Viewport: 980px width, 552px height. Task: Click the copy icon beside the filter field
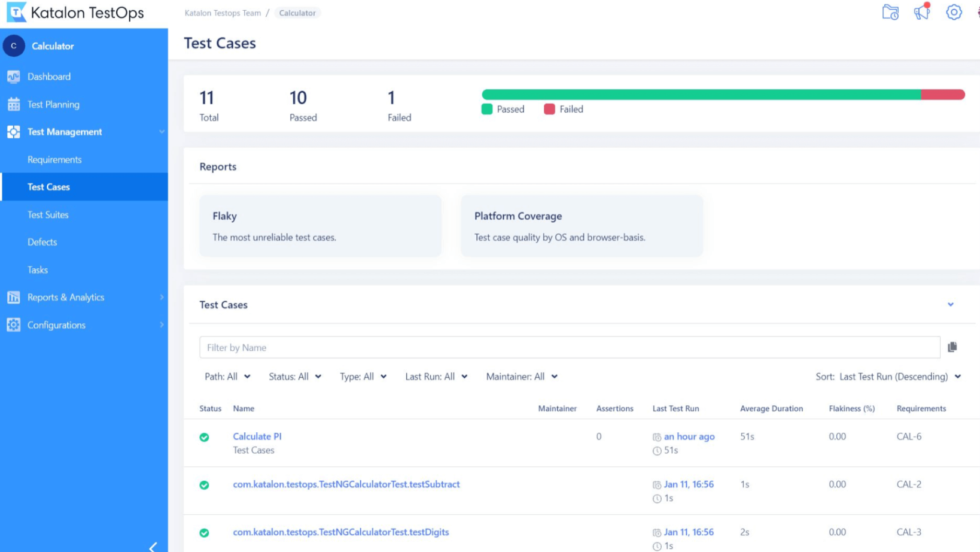point(952,347)
